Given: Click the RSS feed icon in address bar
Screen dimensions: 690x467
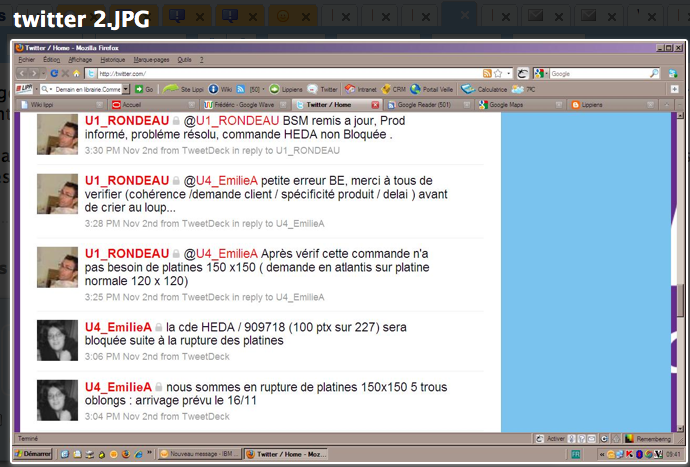Looking at the screenshot, I should tap(487, 74).
